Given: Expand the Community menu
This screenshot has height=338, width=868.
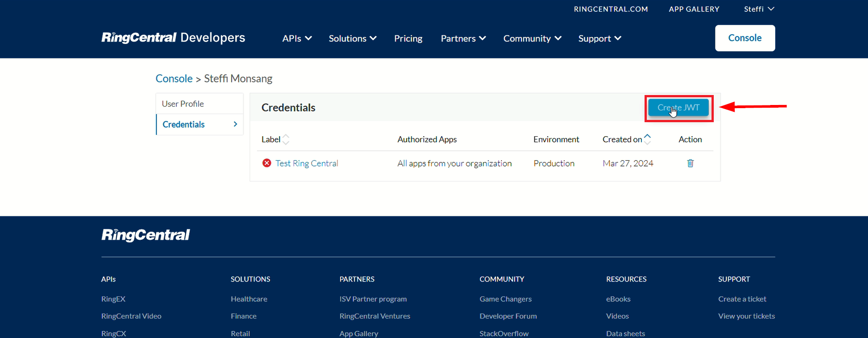Looking at the screenshot, I should (x=532, y=38).
